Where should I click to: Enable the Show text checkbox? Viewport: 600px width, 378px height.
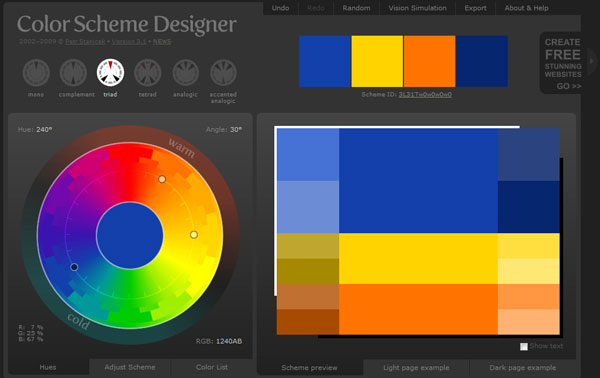524,346
